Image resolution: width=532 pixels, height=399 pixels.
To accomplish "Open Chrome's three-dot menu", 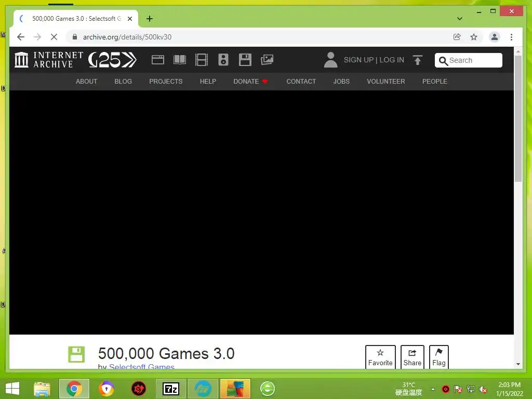I will [511, 37].
